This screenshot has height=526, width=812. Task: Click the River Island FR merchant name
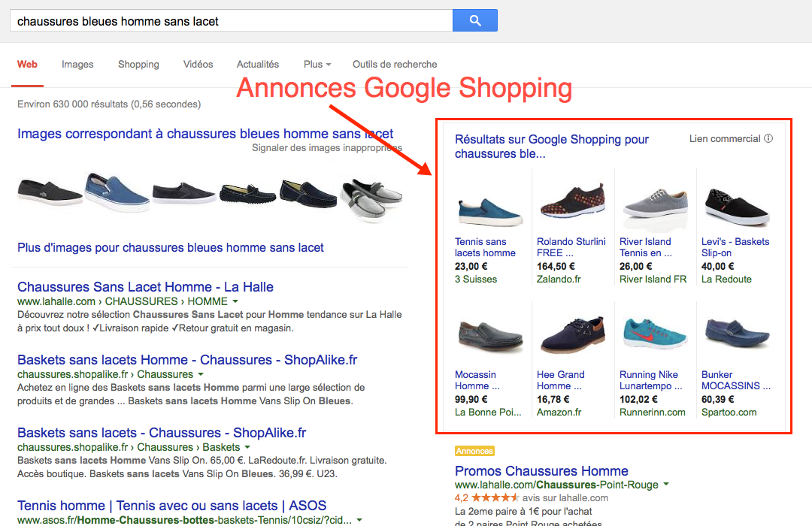pyautogui.click(x=653, y=280)
